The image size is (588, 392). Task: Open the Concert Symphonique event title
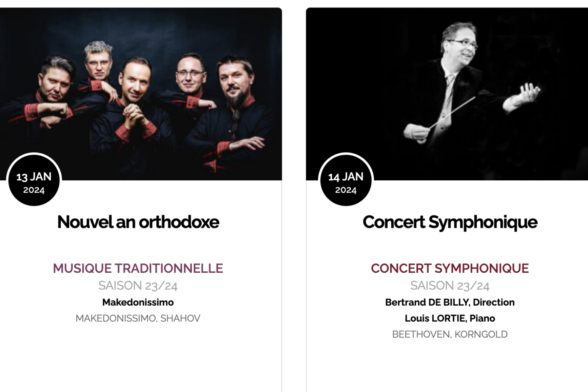[x=450, y=222]
